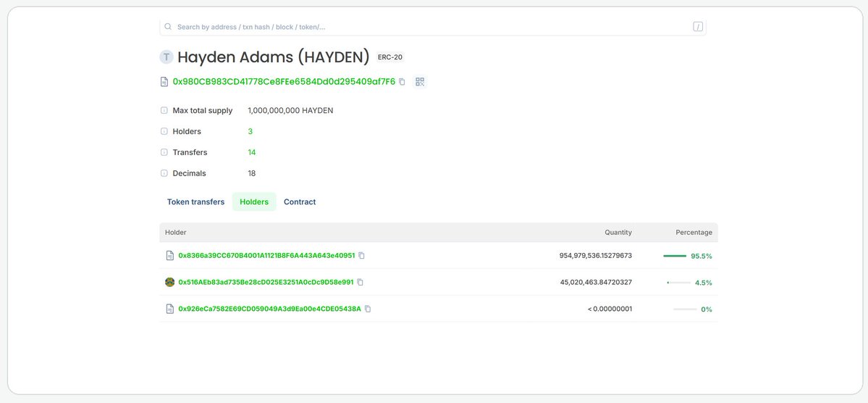Image resolution: width=868 pixels, height=403 pixels.
Task: Click the slash shortcut icon in search bar
Action: (698, 27)
